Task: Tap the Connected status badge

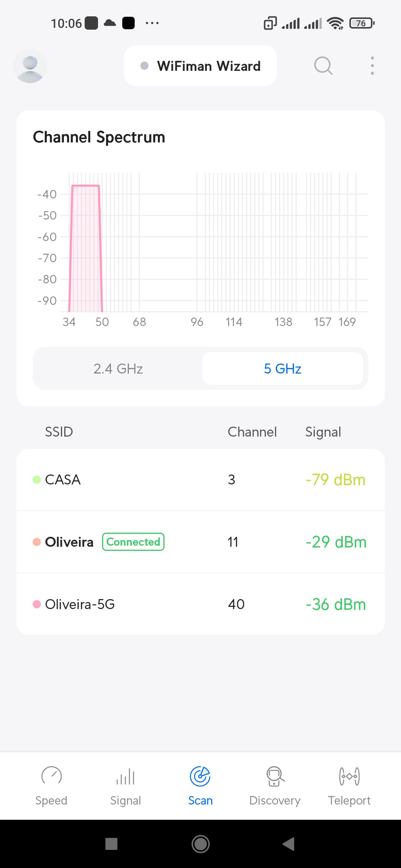Action: 133,542
